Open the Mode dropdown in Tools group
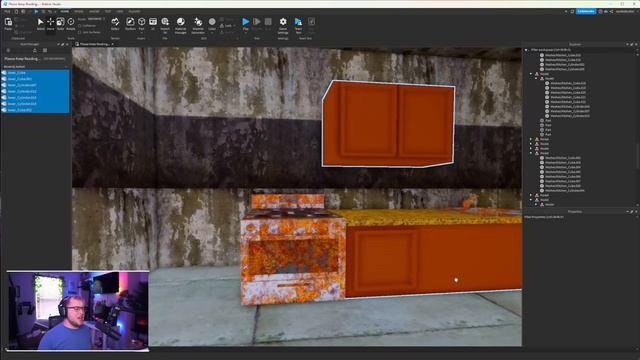Viewport: 640px width, 360px height. (96, 19)
